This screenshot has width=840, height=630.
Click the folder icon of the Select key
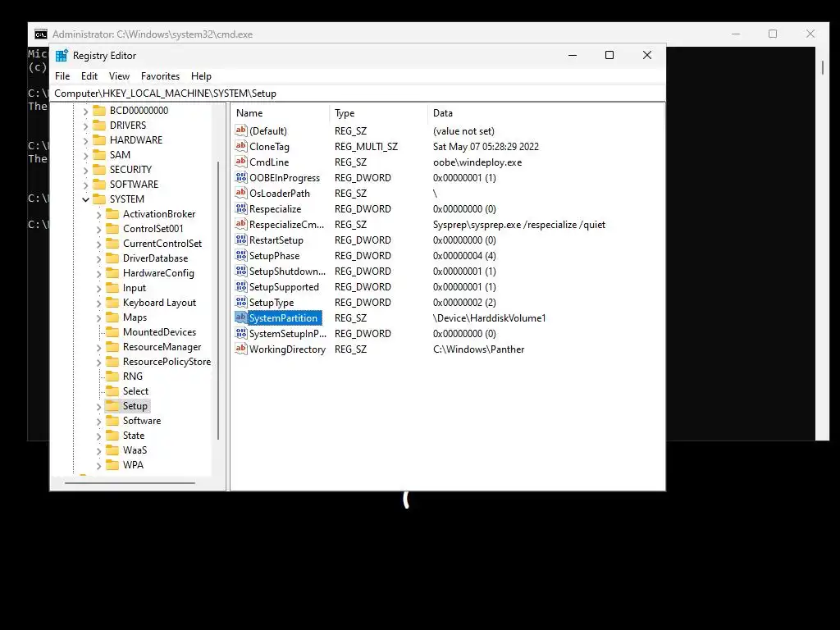click(x=112, y=390)
